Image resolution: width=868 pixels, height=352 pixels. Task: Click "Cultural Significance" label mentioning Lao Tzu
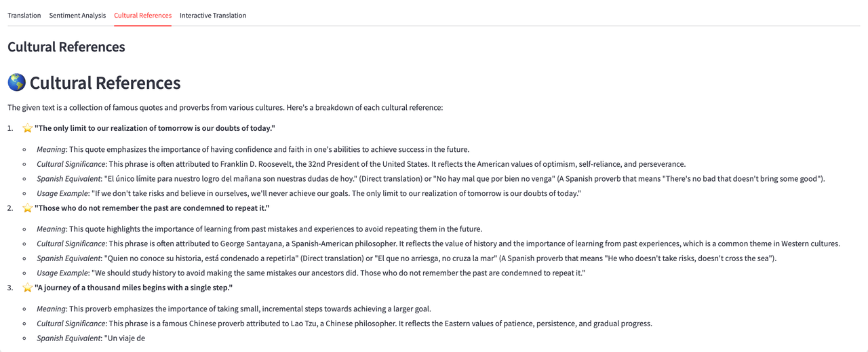click(71, 324)
